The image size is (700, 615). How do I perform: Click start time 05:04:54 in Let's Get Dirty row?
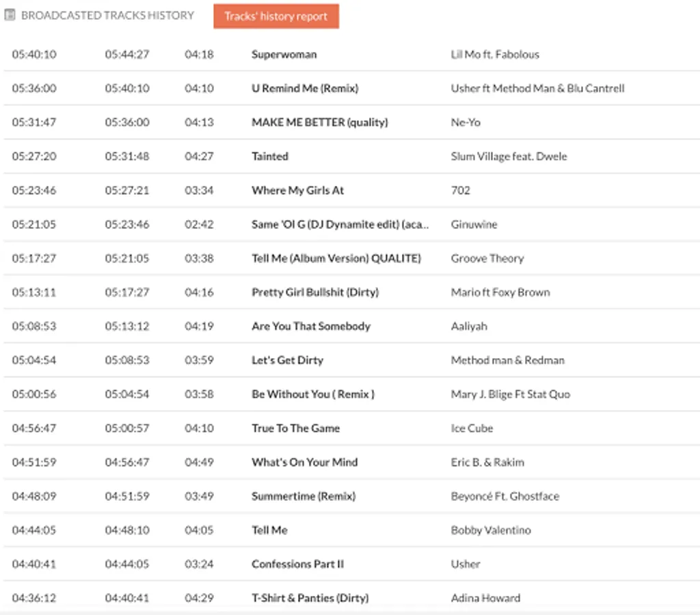tap(34, 360)
